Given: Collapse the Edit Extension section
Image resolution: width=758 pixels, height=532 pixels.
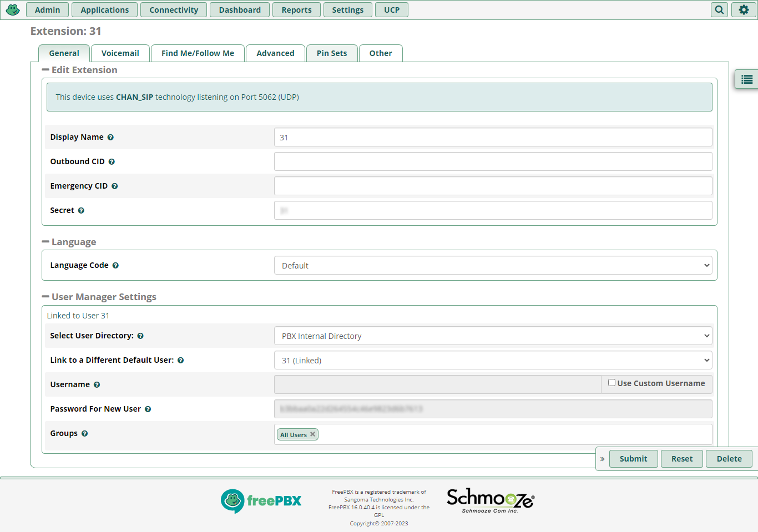Looking at the screenshot, I should [46, 70].
